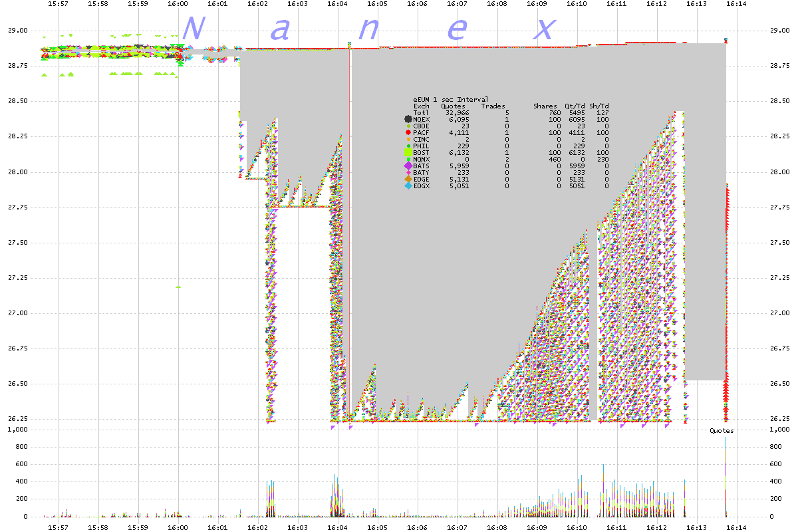The image size is (798, 532).
Task: Click the 'NQEX' exchange name
Action: point(422,119)
